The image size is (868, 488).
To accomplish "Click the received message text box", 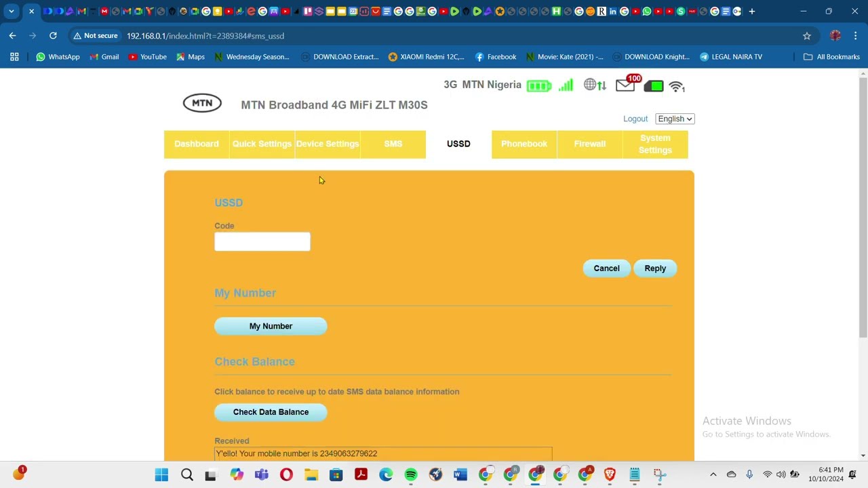I will 383,453.
